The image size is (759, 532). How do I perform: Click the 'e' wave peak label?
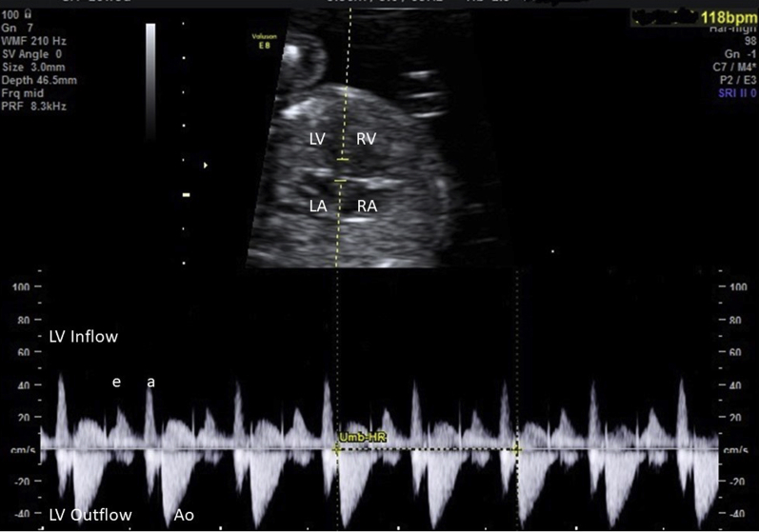[116, 381]
